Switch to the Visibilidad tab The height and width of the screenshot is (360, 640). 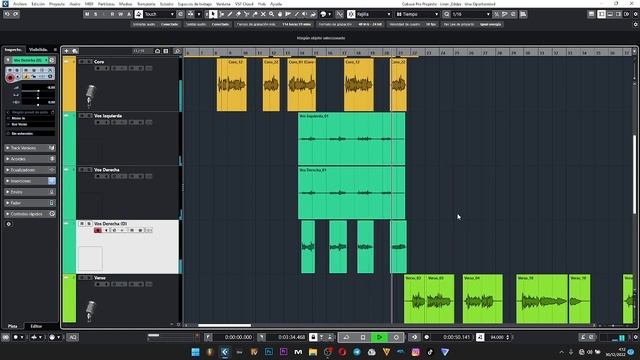(38, 49)
